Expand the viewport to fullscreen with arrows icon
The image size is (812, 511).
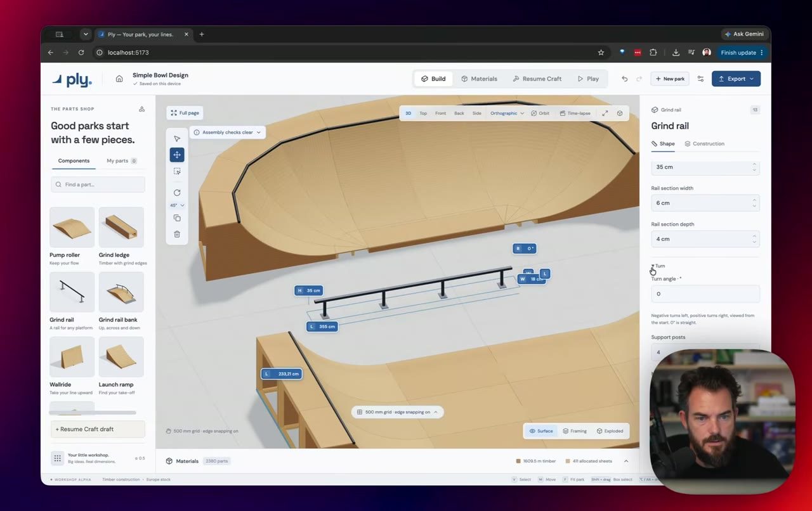click(605, 113)
